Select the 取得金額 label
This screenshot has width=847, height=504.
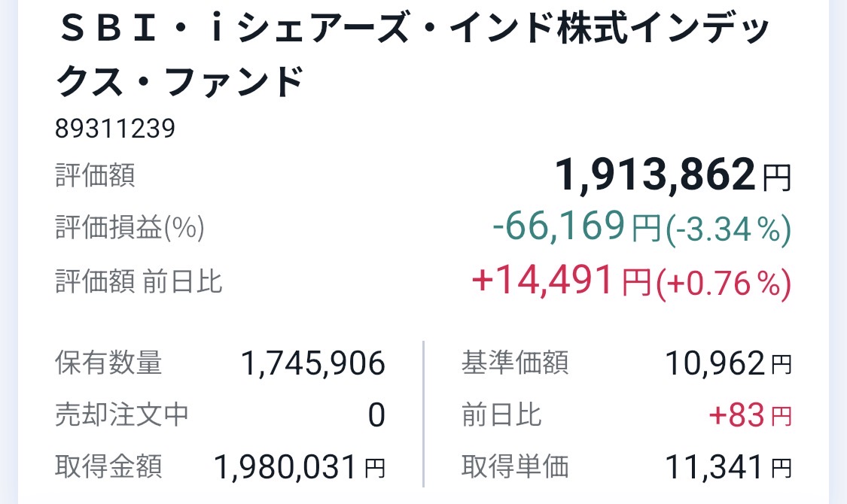[x=108, y=466]
